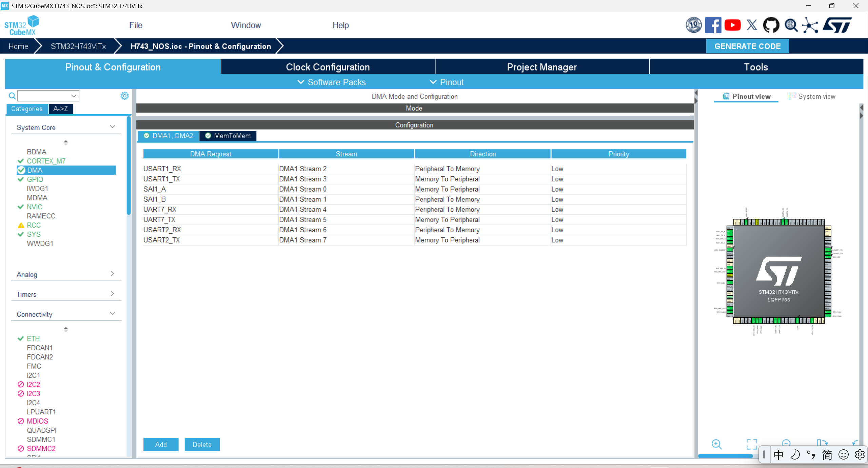Image resolution: width=868 pixels, height=468 pixels.
Task: Expand the Pinout dropdown menu
Action: click(x=447, y=82)
